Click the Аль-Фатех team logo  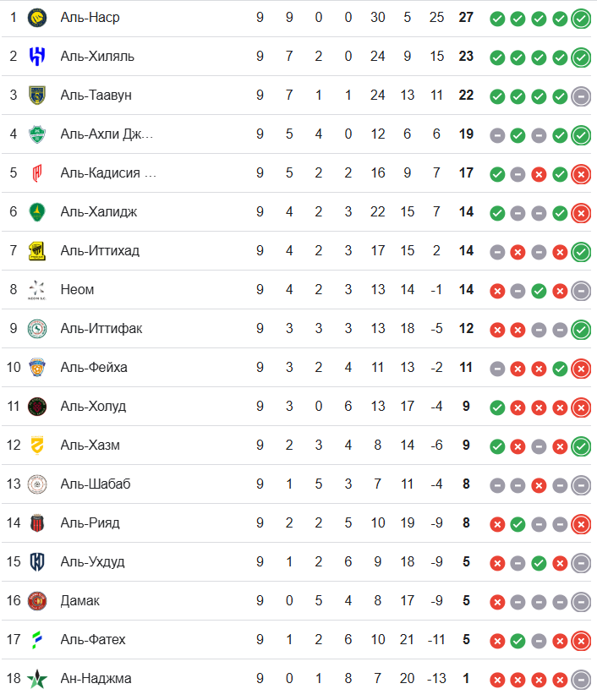point(37,640)
